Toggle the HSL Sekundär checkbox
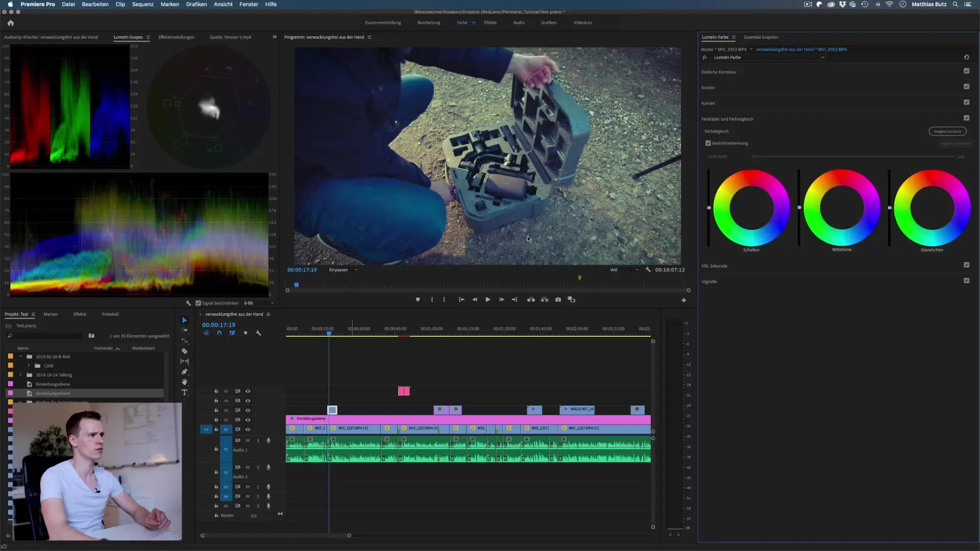 click(966, 265)
